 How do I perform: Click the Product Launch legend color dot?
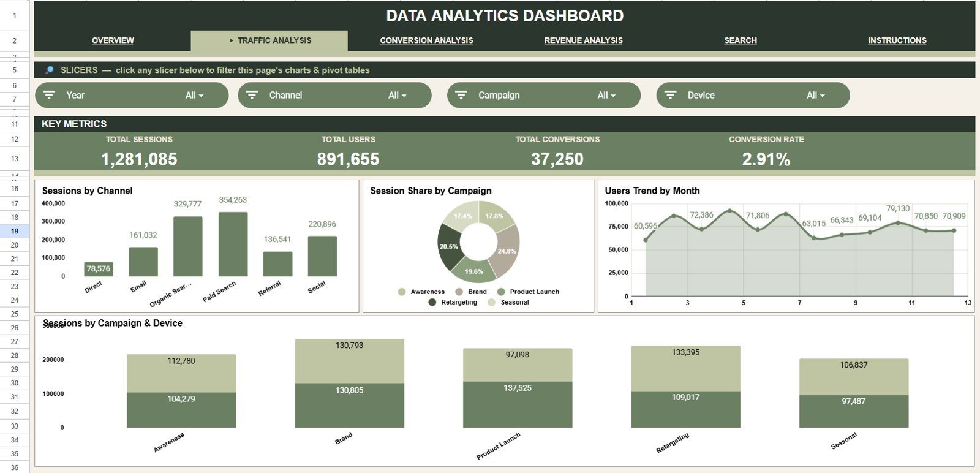coord(501,292)
